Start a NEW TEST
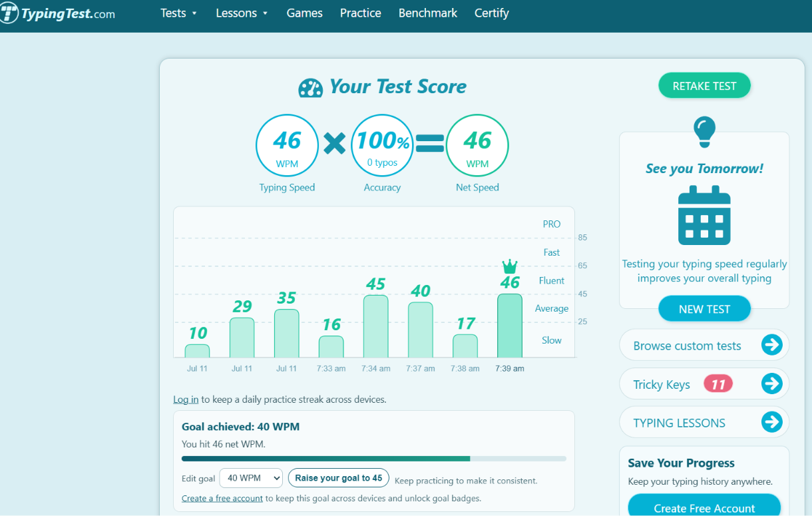This screenshot has width=812, height=516. point(704,309)
